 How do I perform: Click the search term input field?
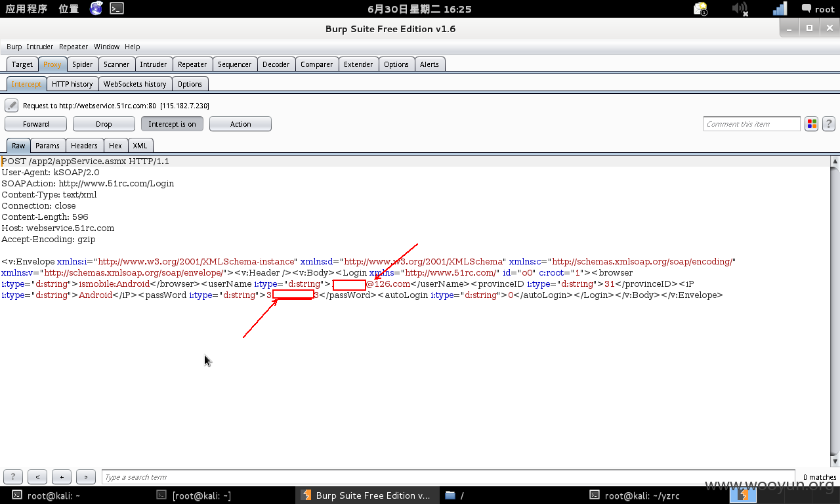click(x=449, y=477)
